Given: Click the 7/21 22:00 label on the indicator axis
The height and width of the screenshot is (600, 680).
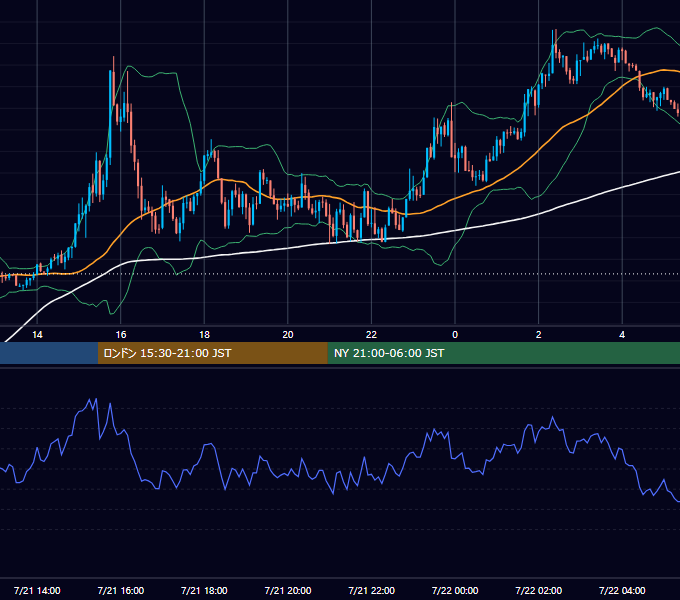Looking at the screenshot, I should tap(371, 590).
